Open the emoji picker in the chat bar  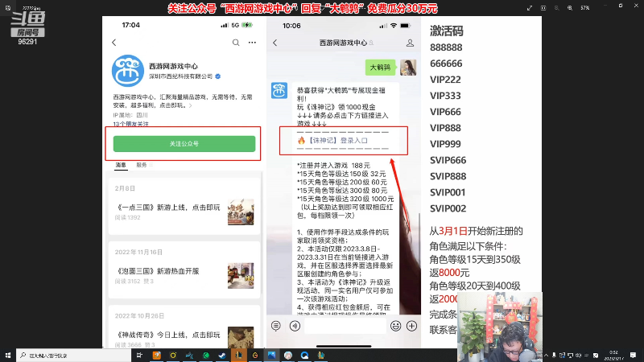(x=395, y=326)
